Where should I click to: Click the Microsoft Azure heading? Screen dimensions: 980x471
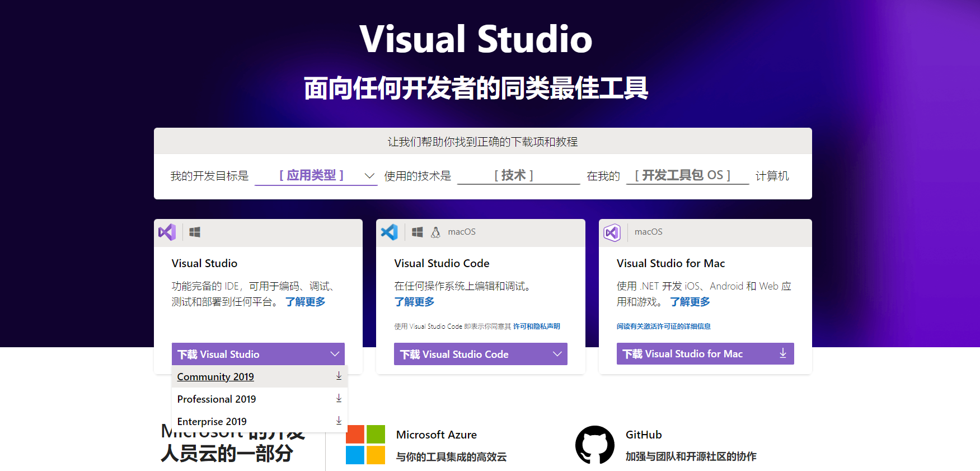[x=437, y=435]
